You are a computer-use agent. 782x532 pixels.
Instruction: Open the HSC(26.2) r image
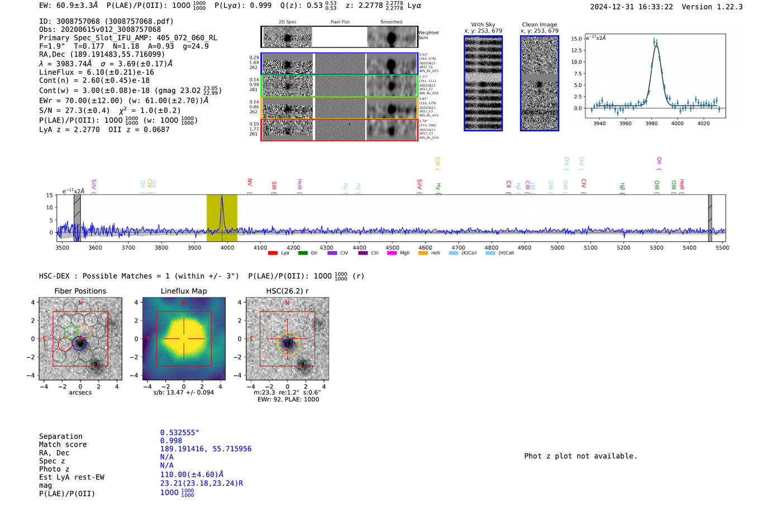point(287,339)
